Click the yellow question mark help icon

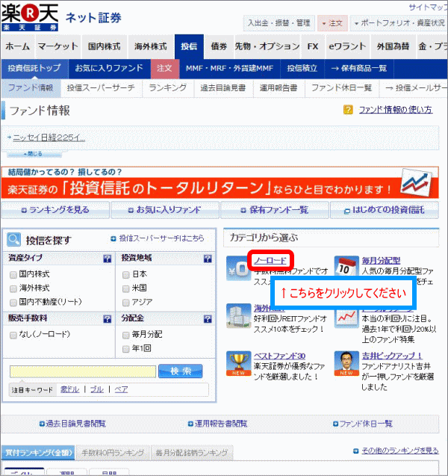tap(348, 110)
